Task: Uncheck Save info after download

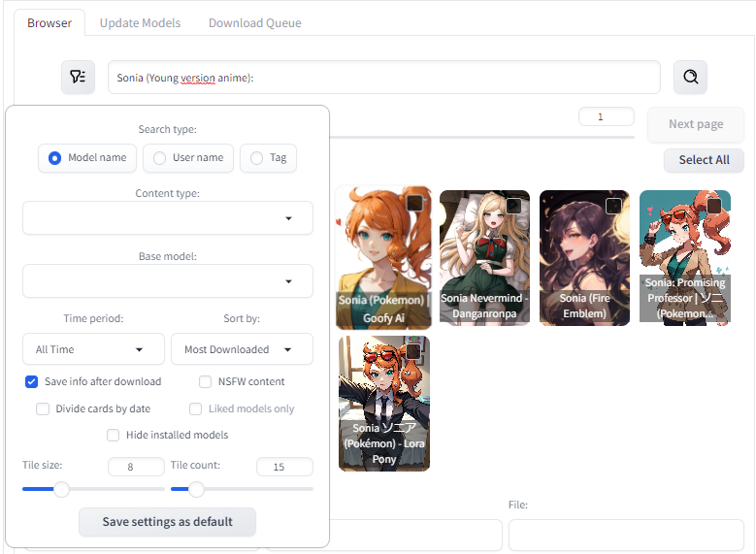Action: tap(32, 382)
